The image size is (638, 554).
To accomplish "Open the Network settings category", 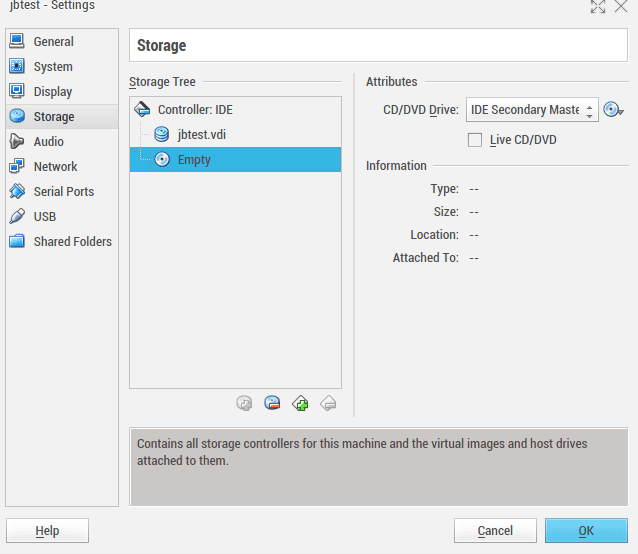I will coord(62,166).
